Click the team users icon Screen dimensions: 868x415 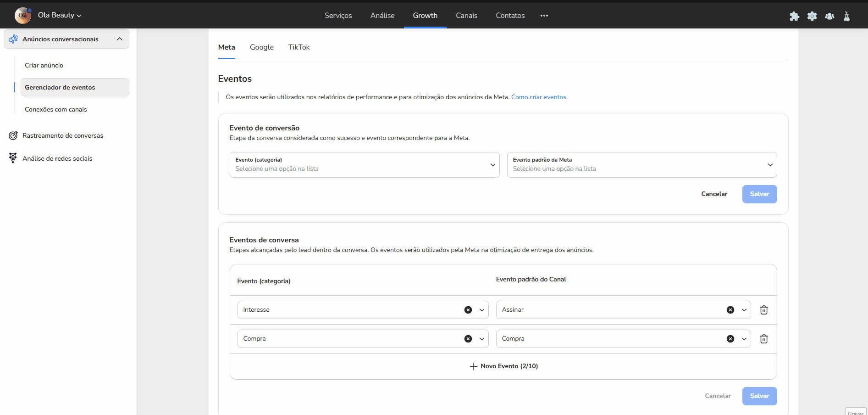[x=829, y=16]
